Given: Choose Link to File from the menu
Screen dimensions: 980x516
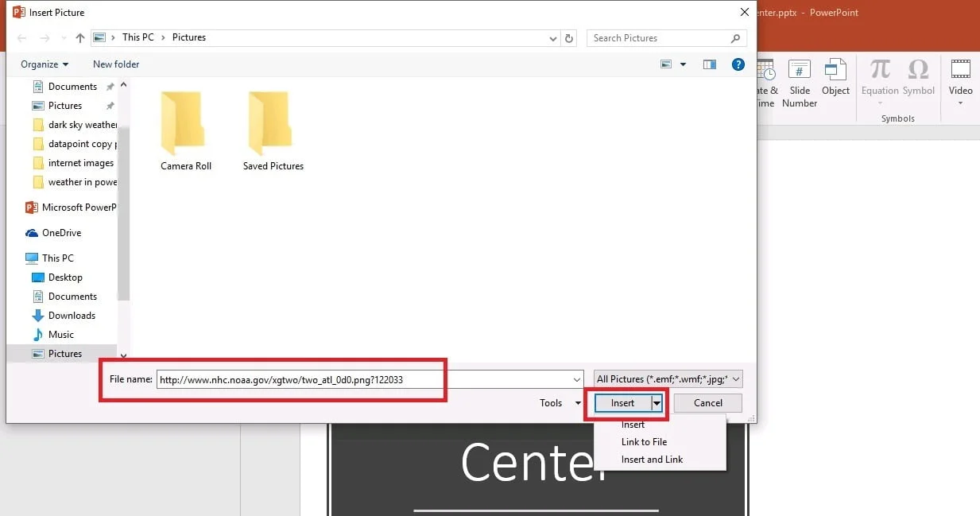Looking at the screenshot, I should coord(645,441).
